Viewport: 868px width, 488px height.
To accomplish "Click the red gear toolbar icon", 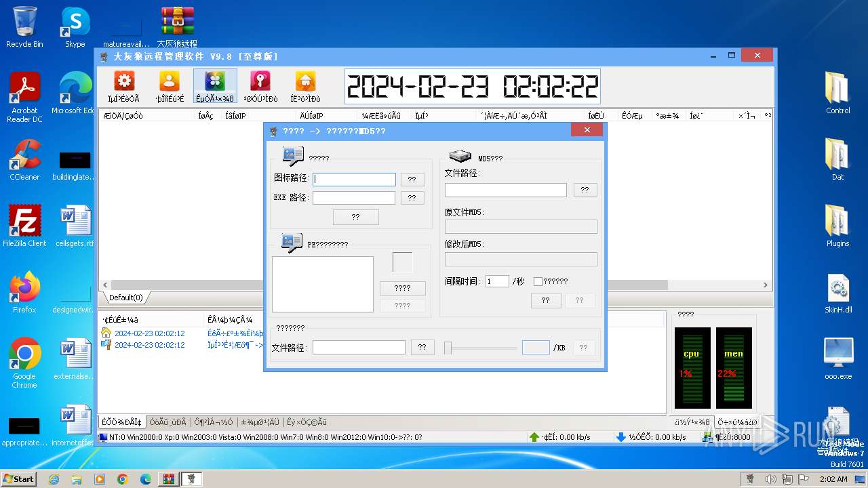I will (124, 81).
